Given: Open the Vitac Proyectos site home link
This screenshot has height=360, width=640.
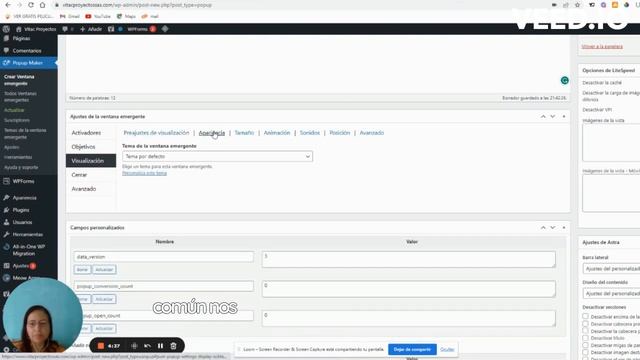Looking at the screenshot, I should [x=36, y=29].
